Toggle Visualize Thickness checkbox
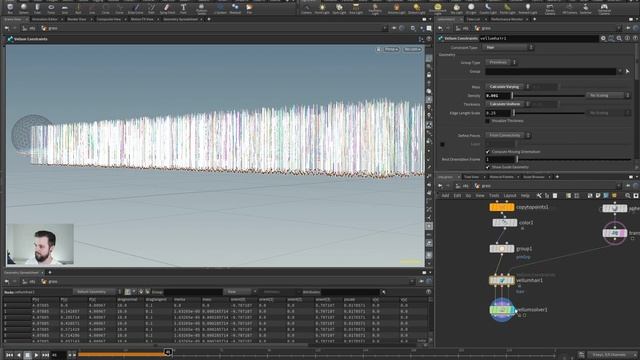The height and width of the screenshot is (360, 640). pyautogui.click(x=487, y=121)
